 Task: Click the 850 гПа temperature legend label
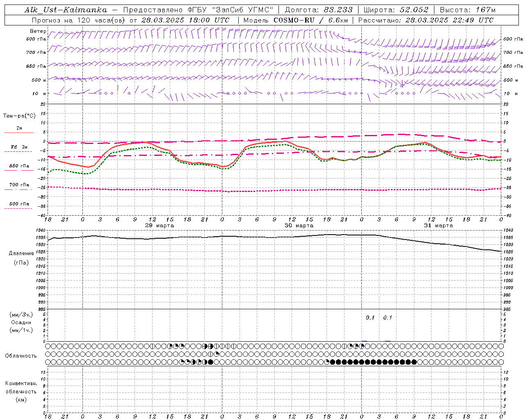[x=19, y=166]
